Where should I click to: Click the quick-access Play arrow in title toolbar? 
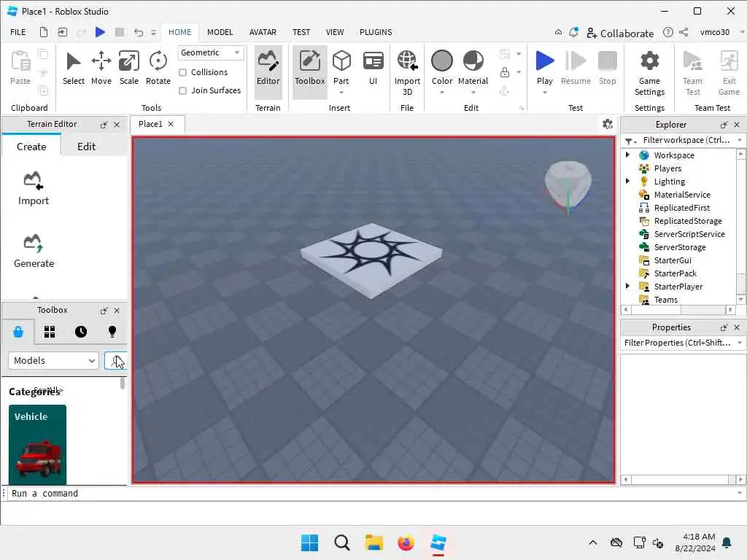[100, 32]
